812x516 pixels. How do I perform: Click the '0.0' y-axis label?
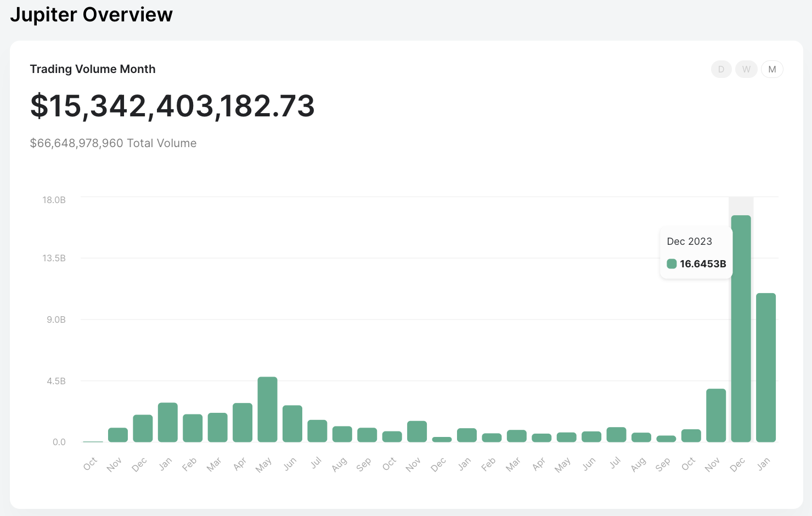59,442
